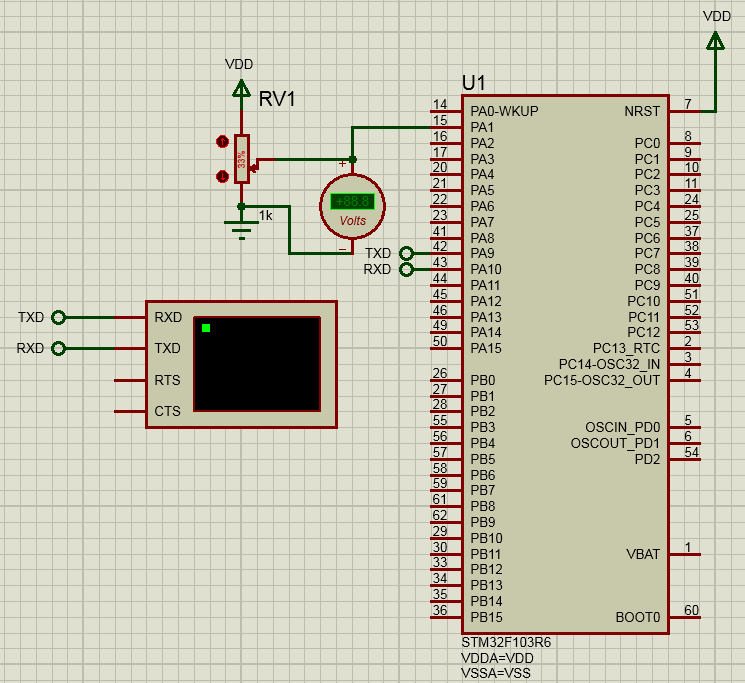Select pin number 7 next to NRST

688,104
